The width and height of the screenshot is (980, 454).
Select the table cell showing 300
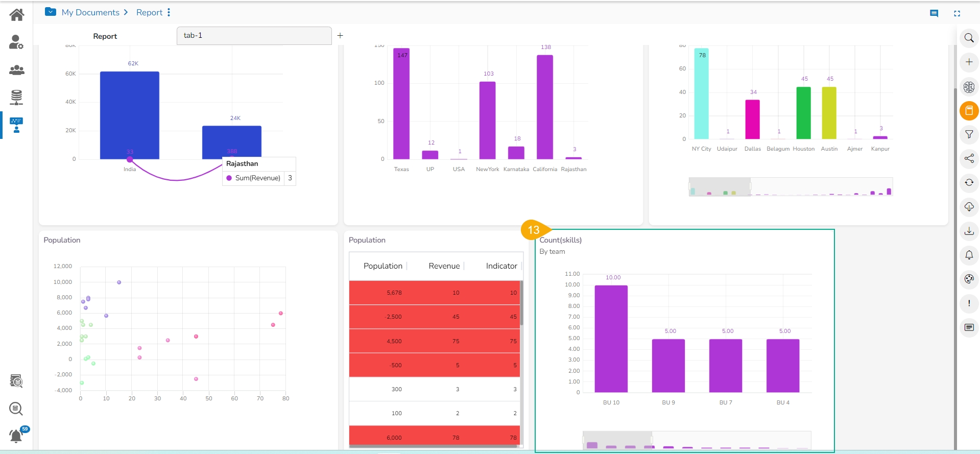pyautogui.click(x=397, y=389)
